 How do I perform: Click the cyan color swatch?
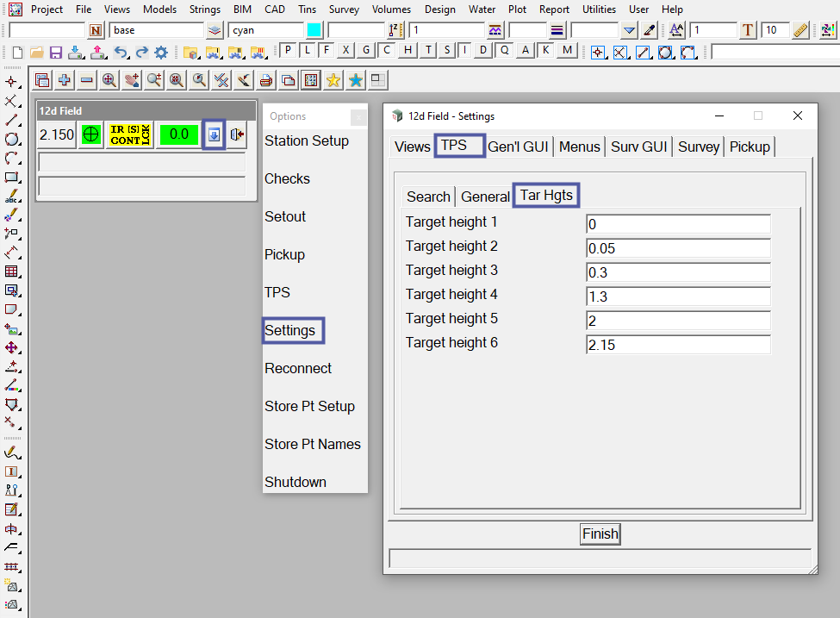click(x=314, y=30)
